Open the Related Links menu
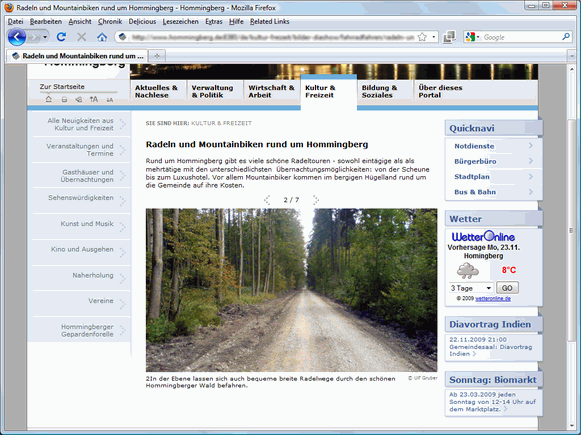Screen dimensions: 581x435 [270, 21]
